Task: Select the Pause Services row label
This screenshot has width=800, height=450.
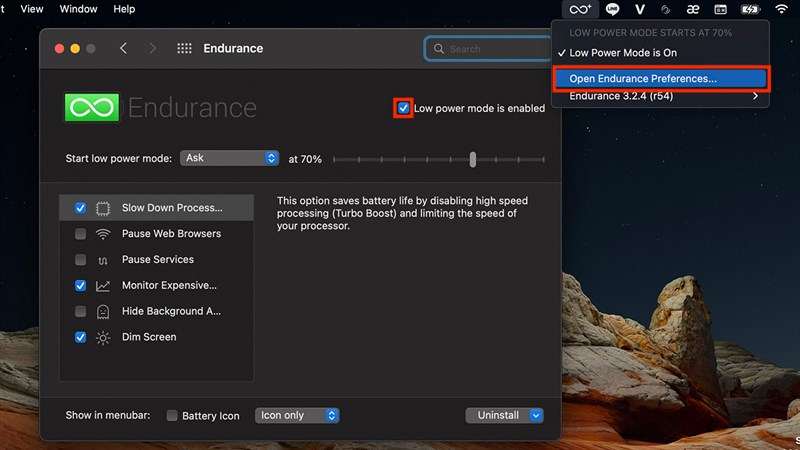Action: [x=158, y=260]
